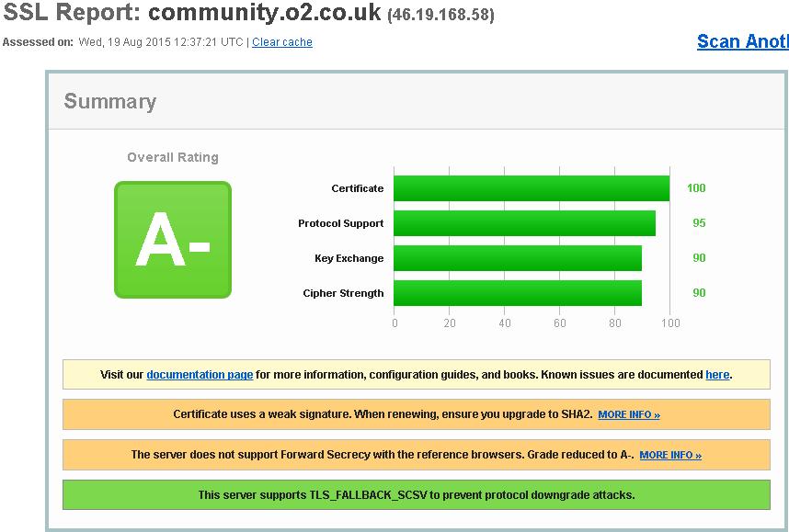This screenshot has width=789, height=532.
Task: Click the Certificate score value 100
Action: [x=697, y=187]
